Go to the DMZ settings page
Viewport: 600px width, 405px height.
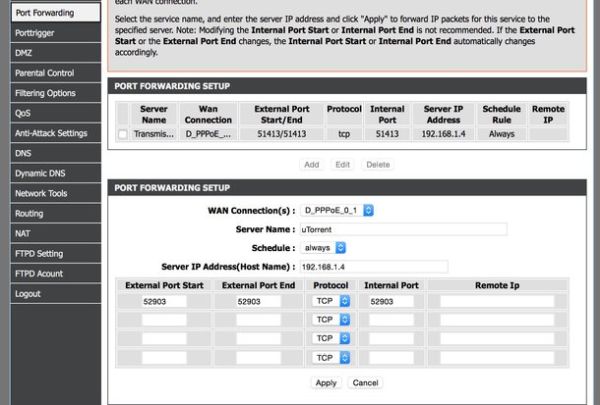click(53, 53)
